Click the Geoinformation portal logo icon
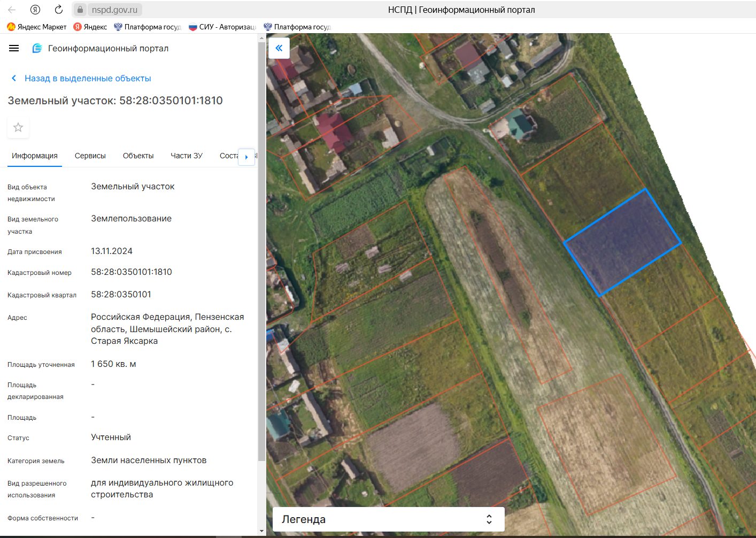756x538 pixels. click(x=37, y=48)
